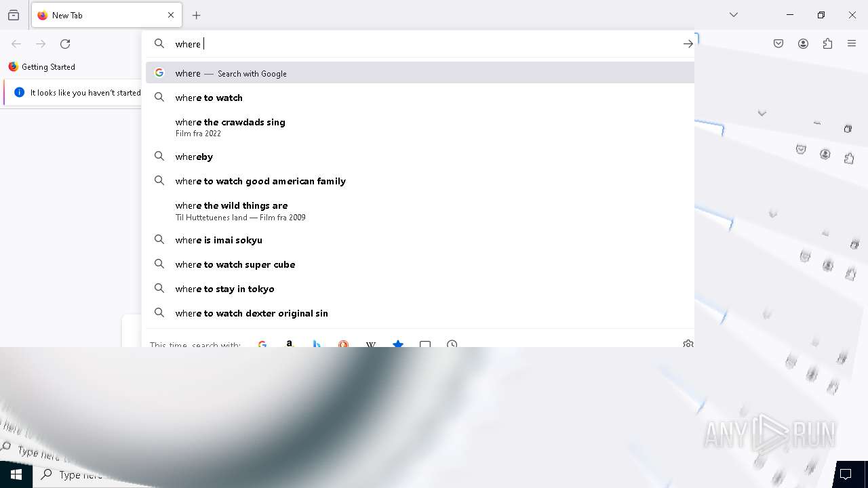Search this time with Amazon icon
The height and width of the screenshot is (488, 868).
(290, 344)
